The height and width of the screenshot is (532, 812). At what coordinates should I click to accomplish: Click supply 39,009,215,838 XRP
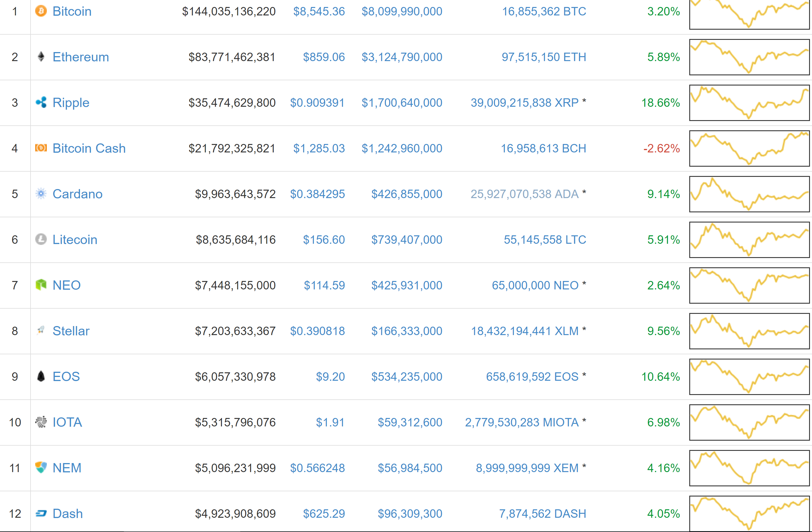[x=524, y=103]
